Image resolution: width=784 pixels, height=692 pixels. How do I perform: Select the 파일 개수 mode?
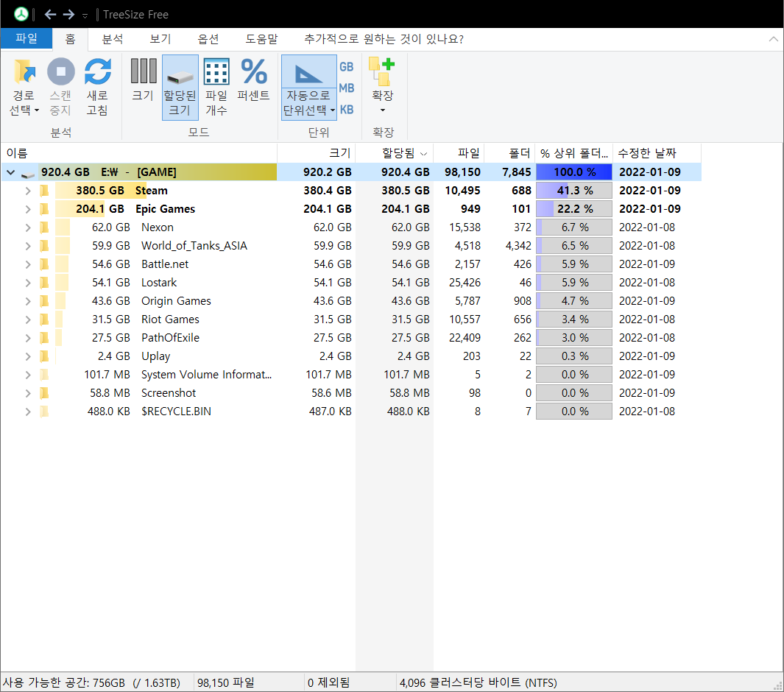[216, 88]
